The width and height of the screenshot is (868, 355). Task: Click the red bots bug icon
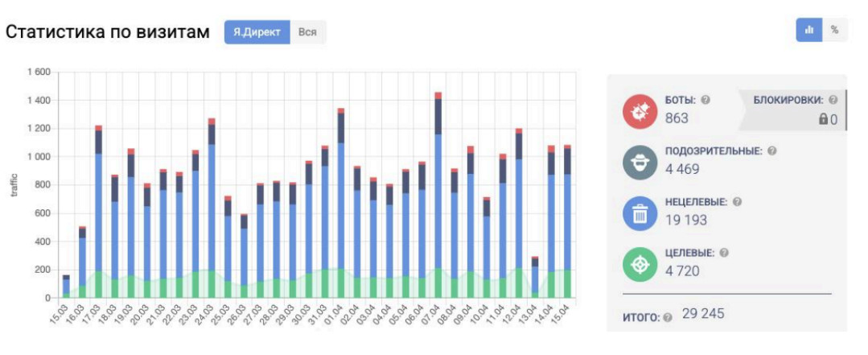coord(640,112)
